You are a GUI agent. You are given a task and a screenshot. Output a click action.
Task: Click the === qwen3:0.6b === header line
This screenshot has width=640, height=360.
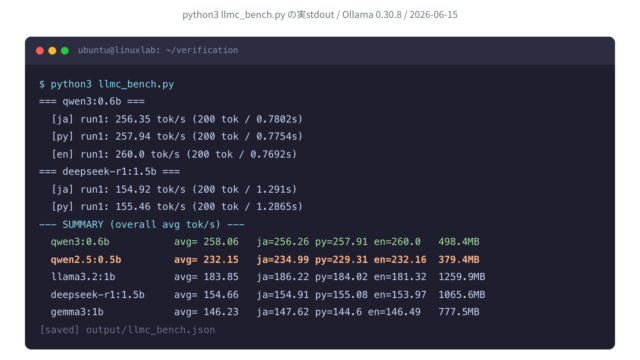[x=92, y=101]
